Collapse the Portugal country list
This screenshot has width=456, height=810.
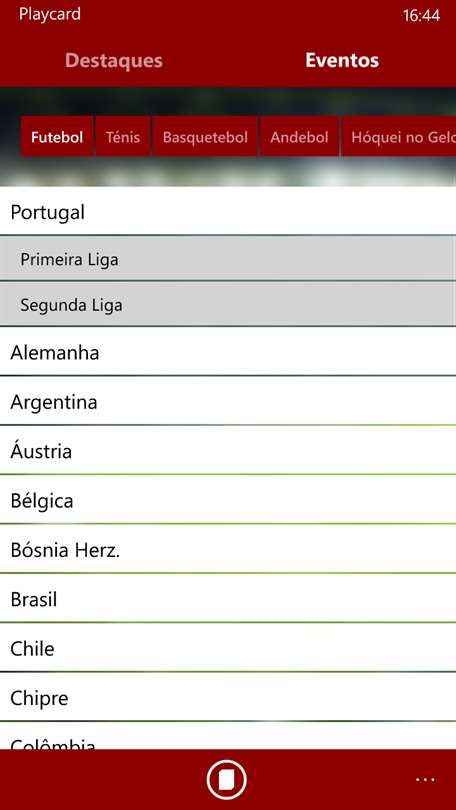click(228, 211)
